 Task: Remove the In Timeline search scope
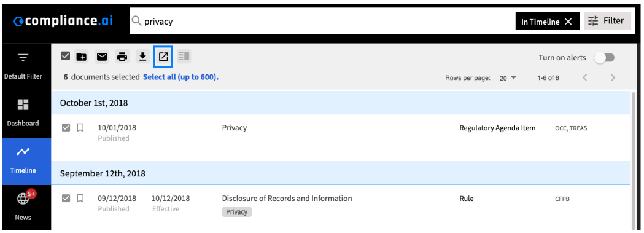pos(568,22)
